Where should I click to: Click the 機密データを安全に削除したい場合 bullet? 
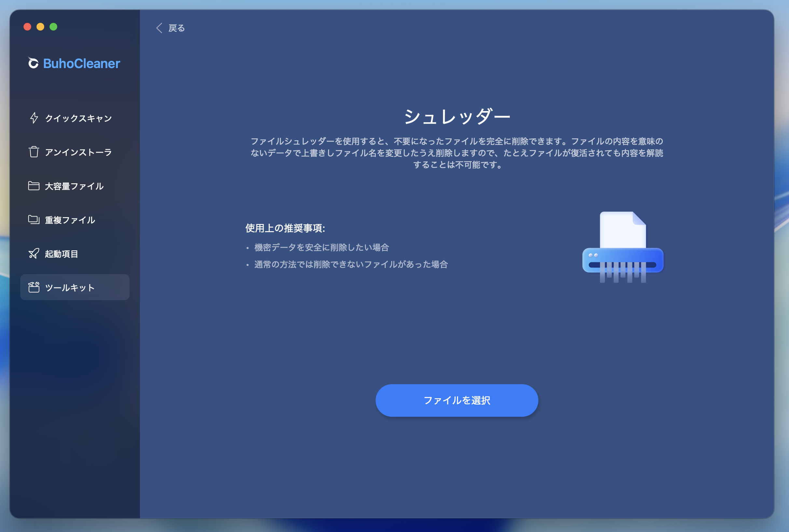(322, 247)
